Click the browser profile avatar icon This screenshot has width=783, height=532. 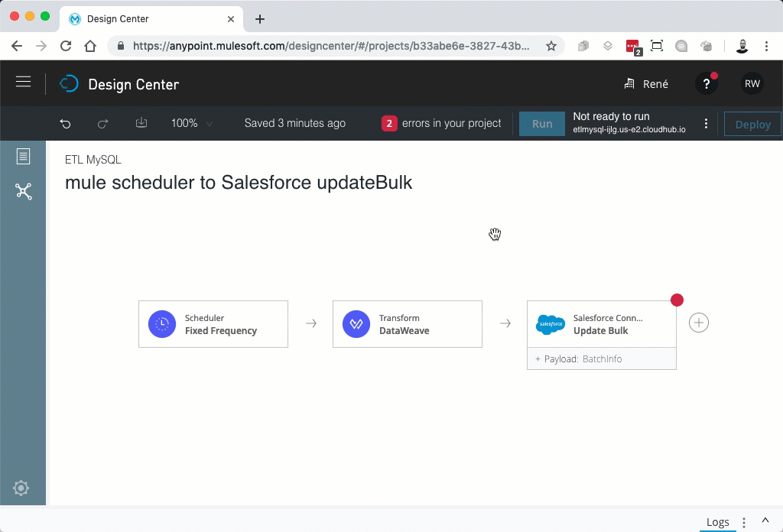pos(742,46)
